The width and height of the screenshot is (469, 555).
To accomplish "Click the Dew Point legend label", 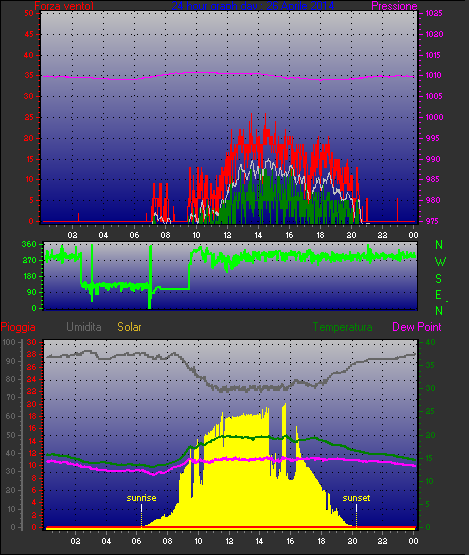I will (417, 327).
